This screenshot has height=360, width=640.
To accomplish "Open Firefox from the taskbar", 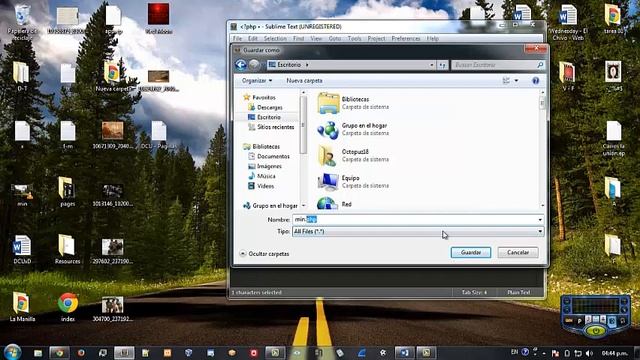I will pyautogui.click(x=81, y=353).
